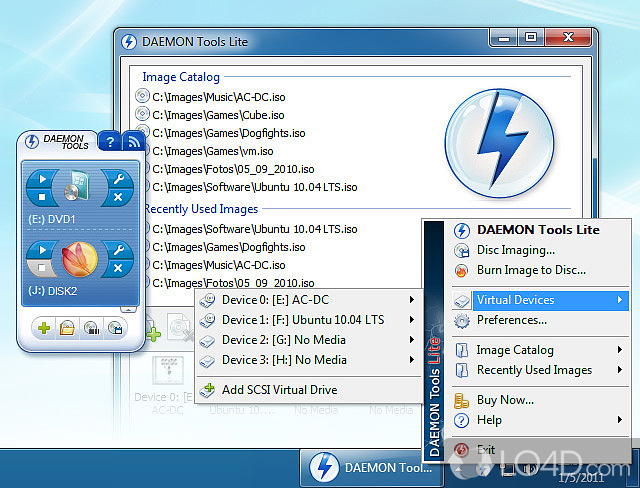Expand arrow for Device 2: [G:] No Media
The height and width of the screenshot is (488, 640).
pyautogui.click(x=412, y=339)
